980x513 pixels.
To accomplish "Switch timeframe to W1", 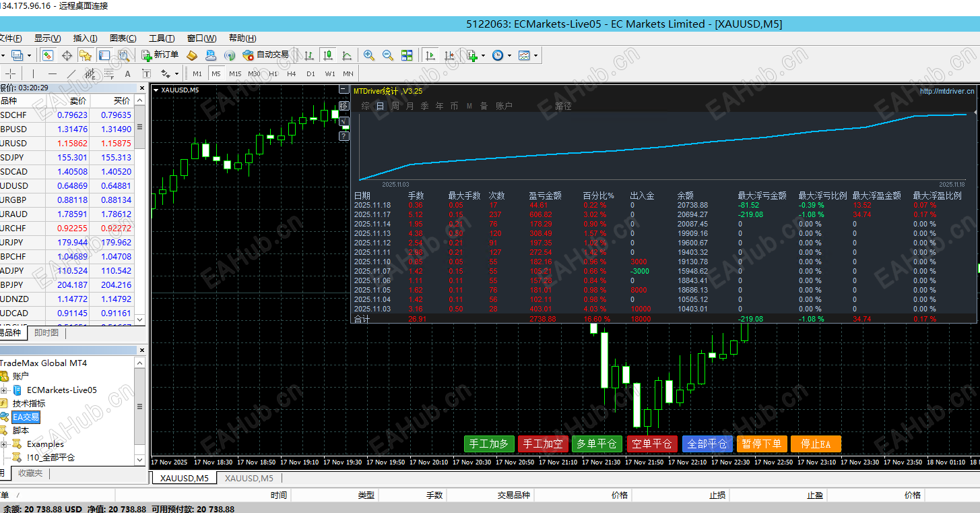I will click(329, 73).
